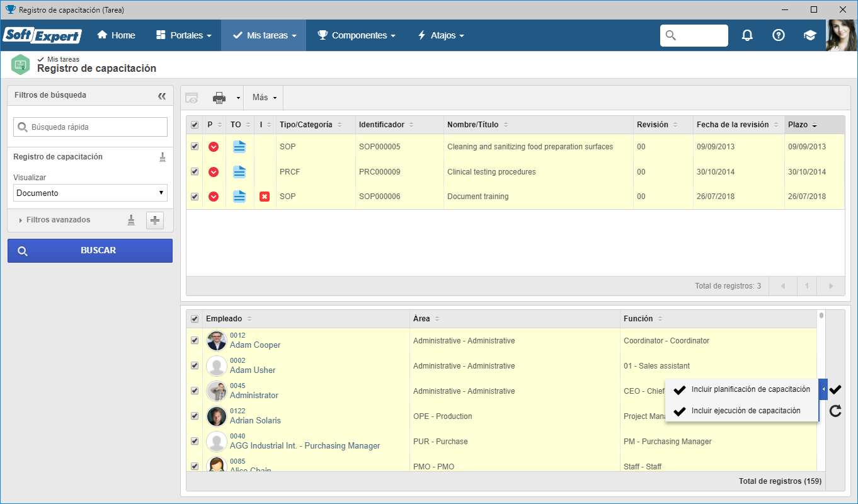Click the SoftExpert logo
The width and height of the screenshot is (858, 504).
pos(43,35)
